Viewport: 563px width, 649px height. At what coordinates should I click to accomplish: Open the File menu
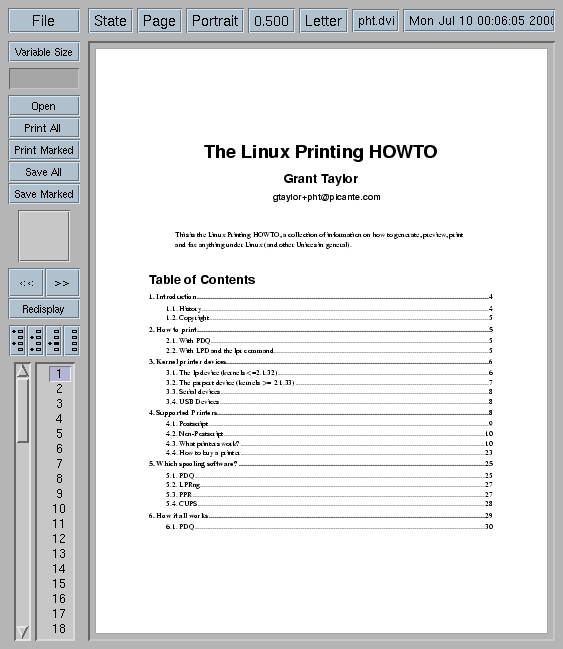44,21
